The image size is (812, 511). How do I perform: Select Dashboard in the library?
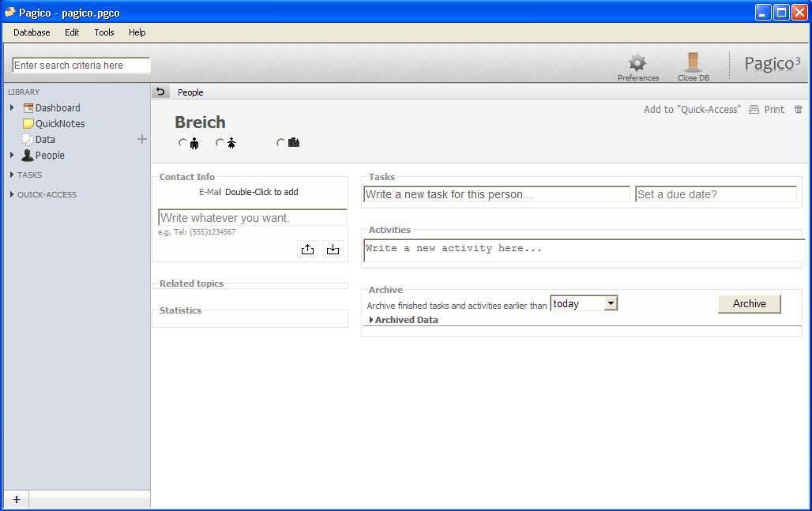tap(58, 107)
